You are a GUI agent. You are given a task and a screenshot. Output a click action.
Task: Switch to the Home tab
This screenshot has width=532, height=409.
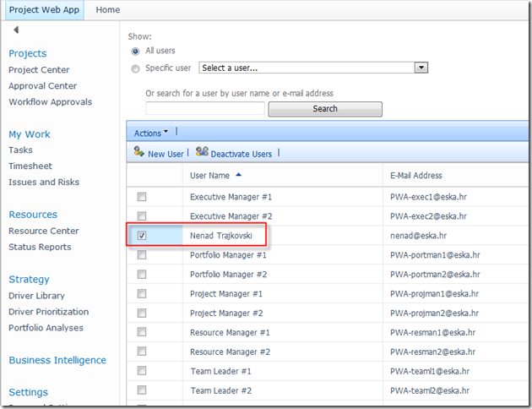(x=108, y=10)
